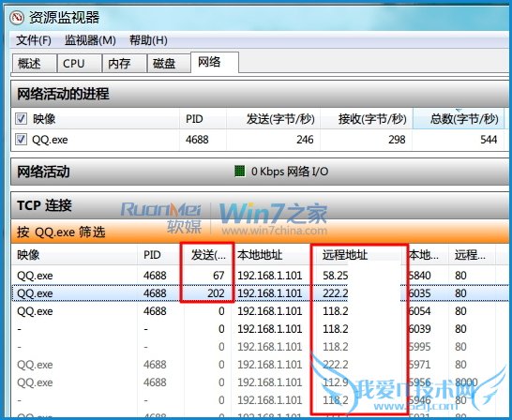Click the green network I/O indicator
This screenshot has width=512, height=420.
240,171
